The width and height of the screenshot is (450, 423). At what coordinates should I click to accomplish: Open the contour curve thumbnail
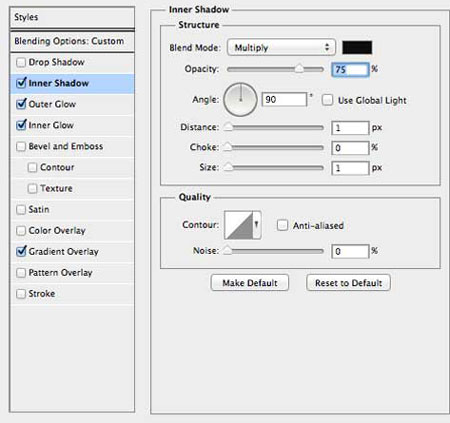click(x=238, y=225)
